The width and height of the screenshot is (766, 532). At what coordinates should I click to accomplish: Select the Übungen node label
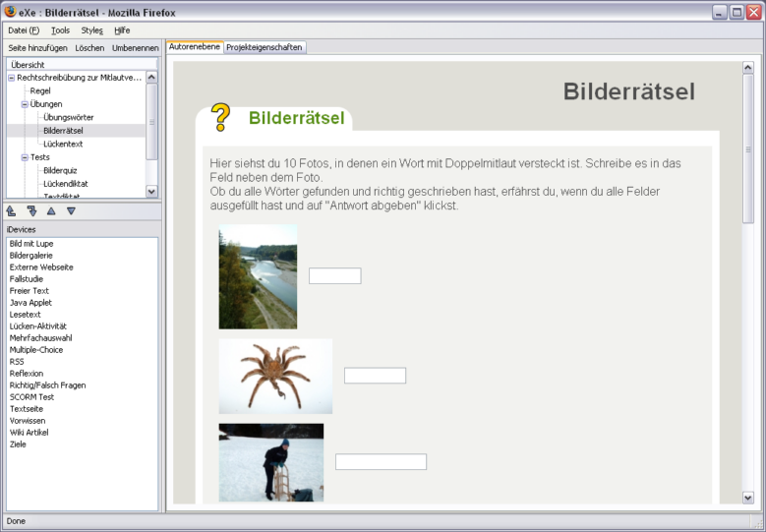pyautogui.click(x=46, y=104)
